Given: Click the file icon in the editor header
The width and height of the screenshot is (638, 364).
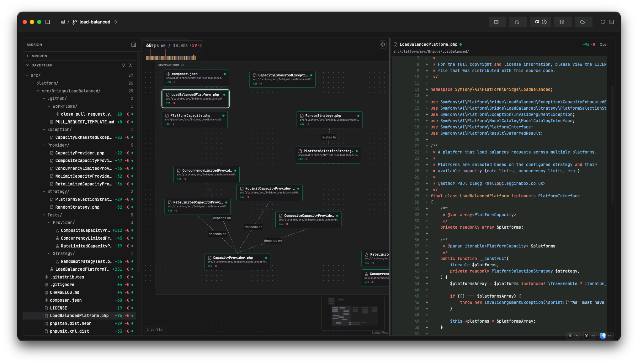Looking at the screenshot, I should coord(396,44).
